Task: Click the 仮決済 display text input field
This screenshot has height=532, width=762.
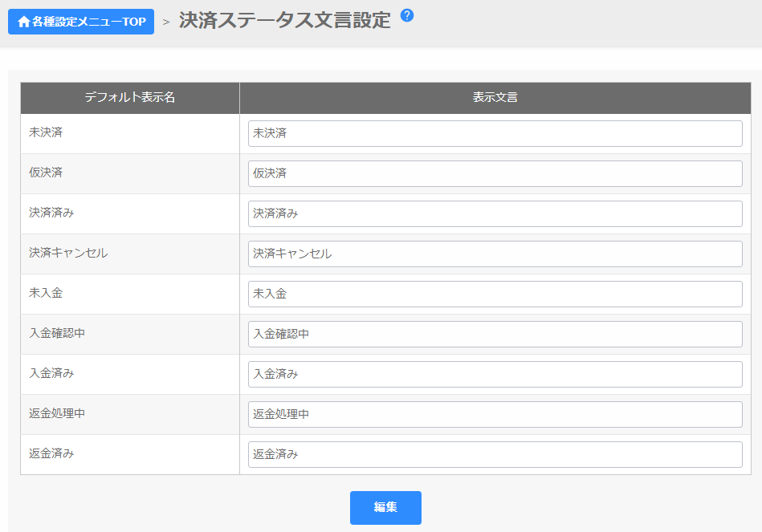Action: pyautogui.click(x=495, y=173)
